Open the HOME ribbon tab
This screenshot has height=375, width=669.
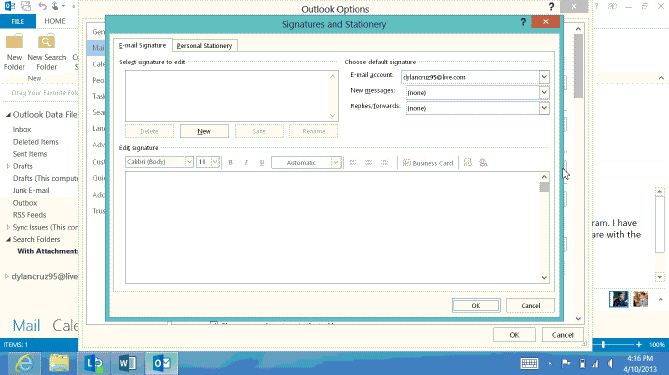tap(55, 21)
